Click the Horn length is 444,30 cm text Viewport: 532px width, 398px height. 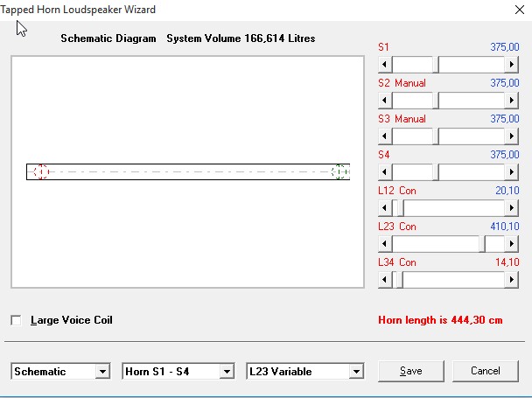pos(440,320)
